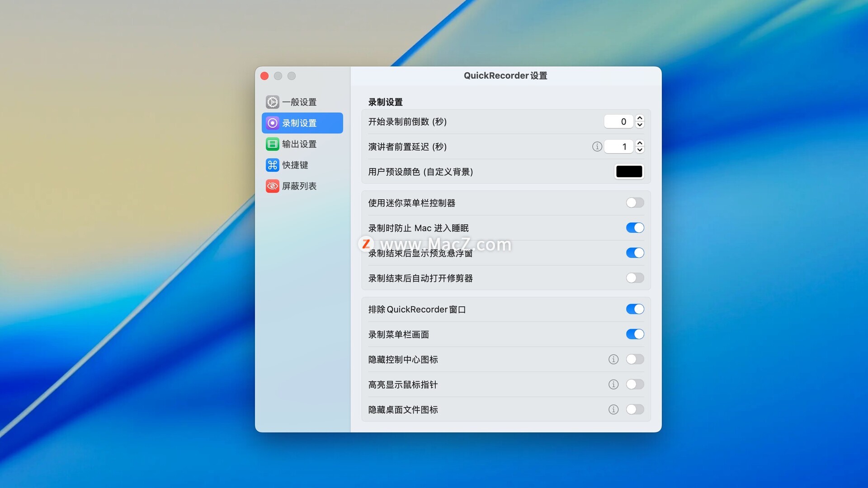Viewport: 868px width, 488px height.
Task: Open the black 用户预设颜色 color well
Action: [x=629, y=172]
